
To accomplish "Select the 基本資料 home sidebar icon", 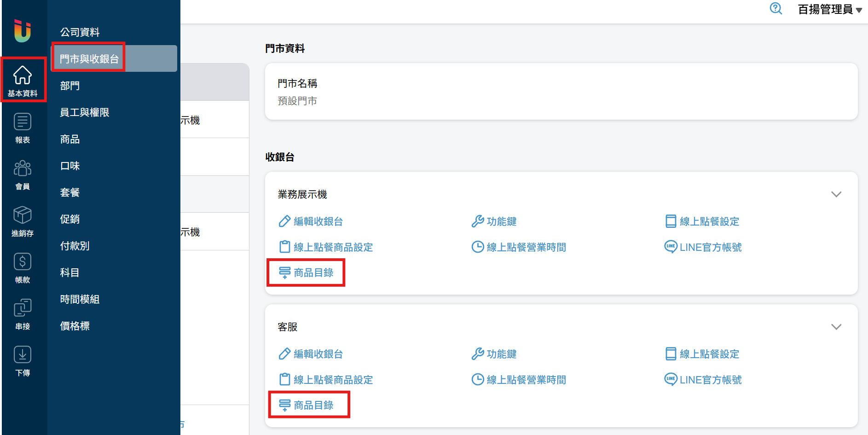I will (x=23, y=81).
